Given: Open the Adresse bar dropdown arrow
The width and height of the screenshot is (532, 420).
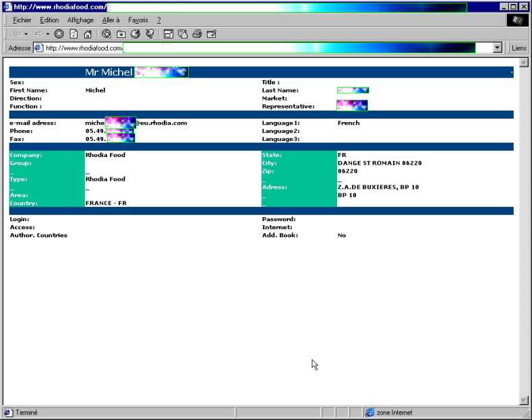Looking at the screenshot, I should pyautogui.click(x=498, y=48).
